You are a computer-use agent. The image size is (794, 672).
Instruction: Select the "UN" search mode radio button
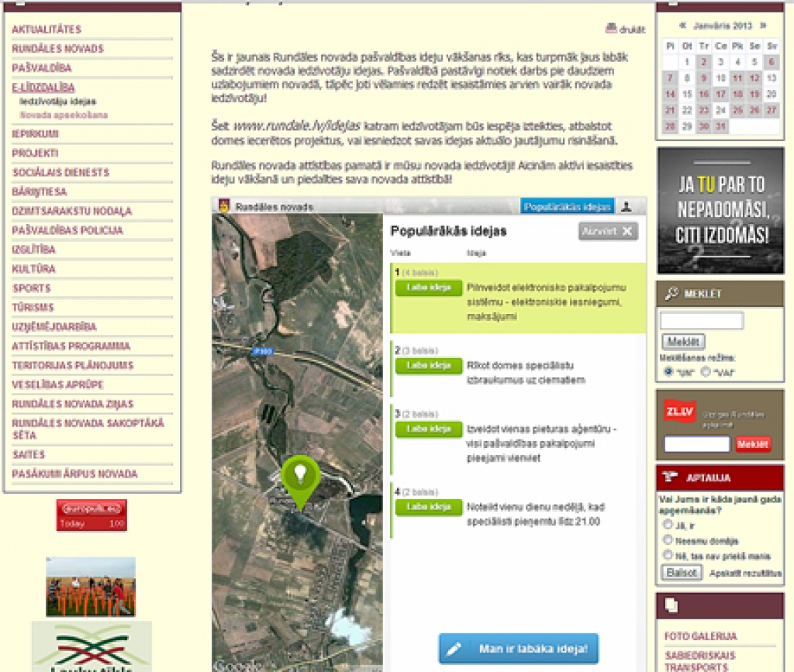pyautogui.click(x=668, y=372)
